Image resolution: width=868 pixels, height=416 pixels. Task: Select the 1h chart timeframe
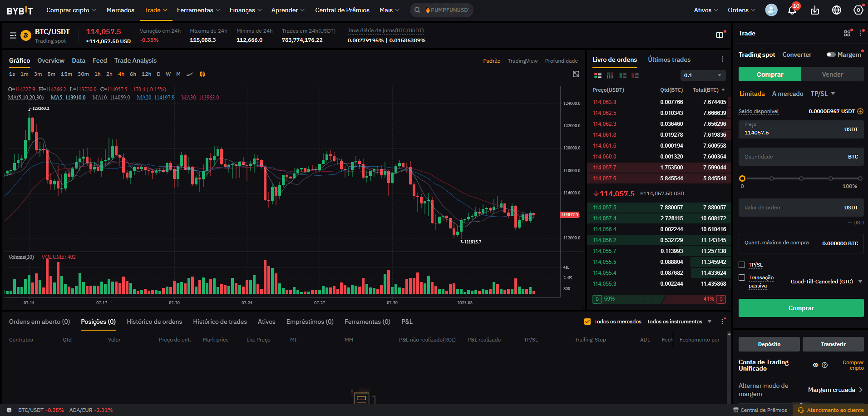point(98,74)
